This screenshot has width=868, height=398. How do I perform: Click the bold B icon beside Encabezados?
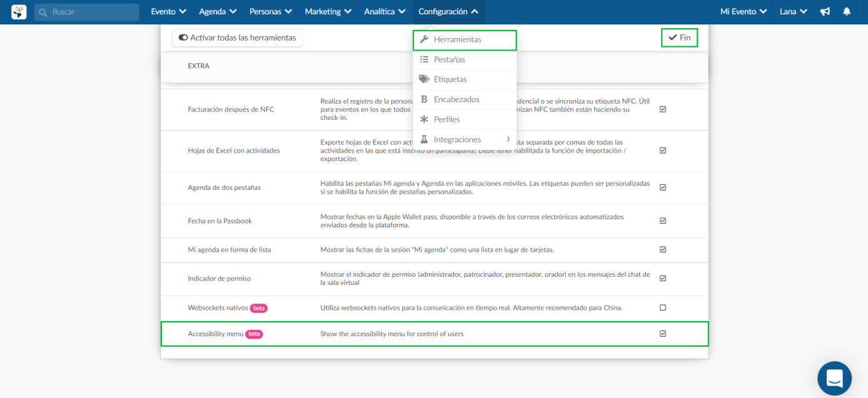click(x=423, y=99)
